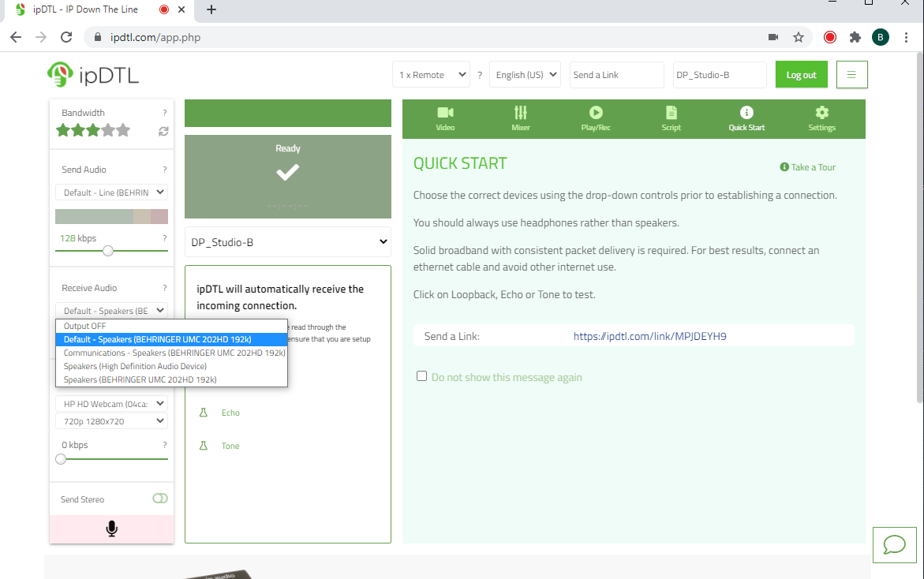Click the Take a Tour info icon
This screenshot has width=924, height=579.
click(x=784, y=167)
